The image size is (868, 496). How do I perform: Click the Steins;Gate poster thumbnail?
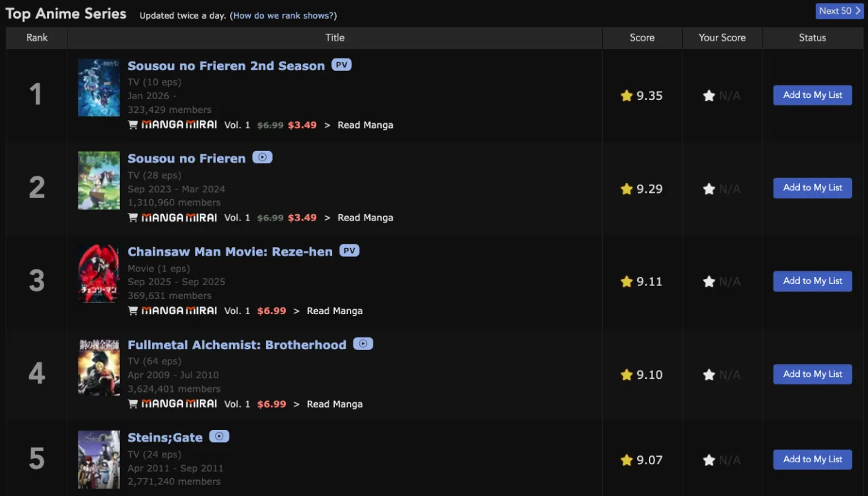point(99,459)
